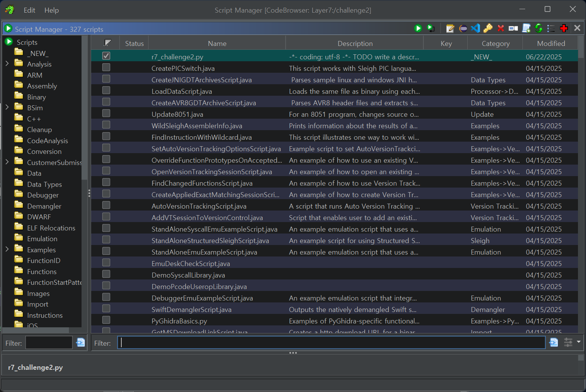The height and width of the screenshot is (392, 586).
Task: Select the FindChangedFunctionsScript.java row
Action: click(334, 183)
